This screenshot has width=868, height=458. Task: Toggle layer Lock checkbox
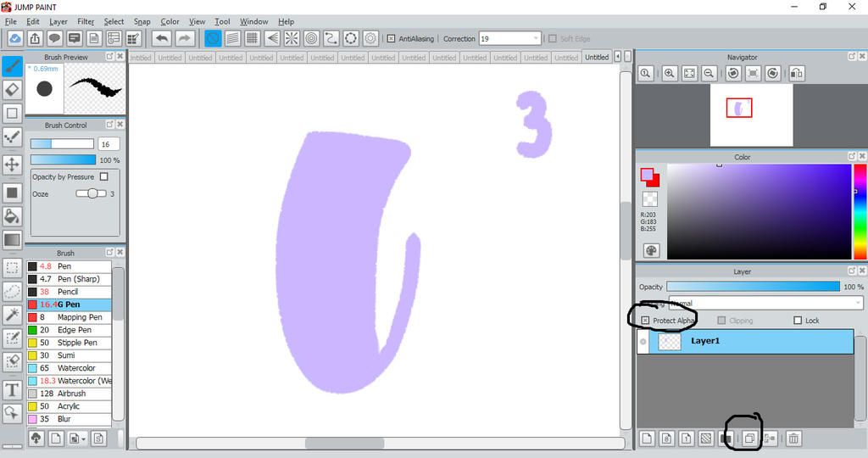tap(798, 321)
